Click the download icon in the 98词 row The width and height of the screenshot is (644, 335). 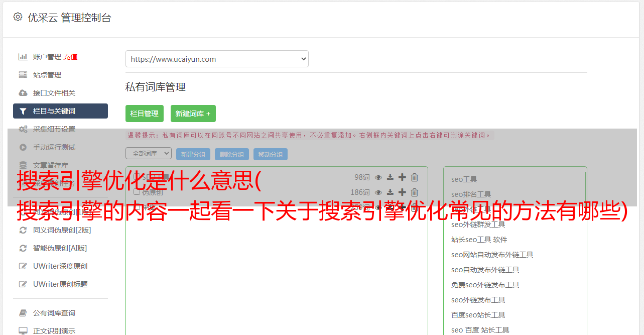(x=390, y=177)
